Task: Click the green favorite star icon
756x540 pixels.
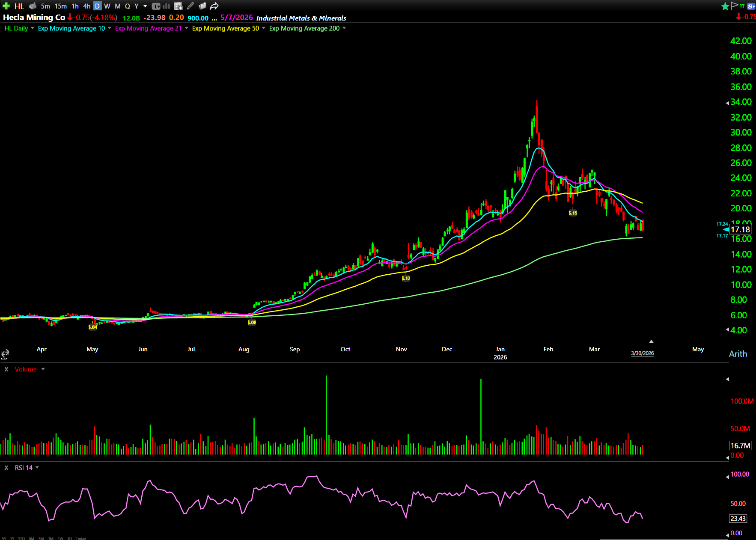Action: (x=725, y=6)
